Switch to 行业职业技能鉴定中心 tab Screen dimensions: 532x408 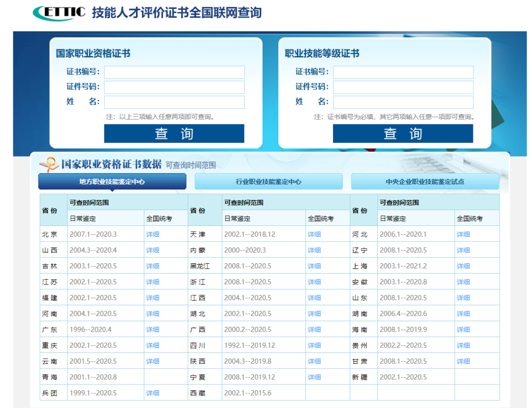pos(268,182)
